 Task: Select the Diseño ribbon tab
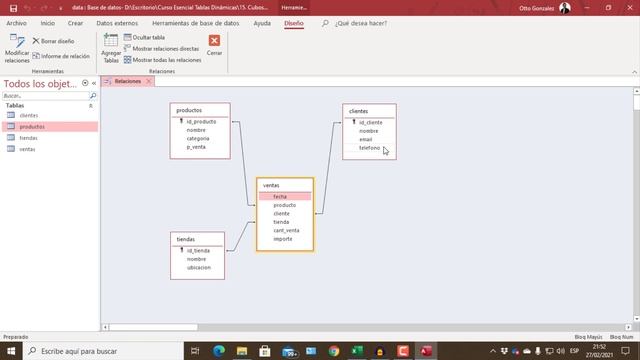pyautogui.click(x=294, y=23)
